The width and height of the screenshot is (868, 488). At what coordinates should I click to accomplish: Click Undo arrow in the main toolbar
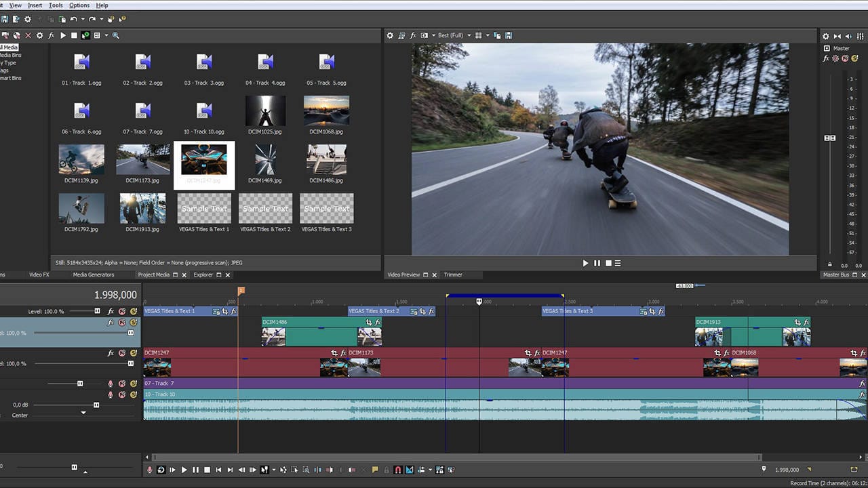(x=73, y=20)
